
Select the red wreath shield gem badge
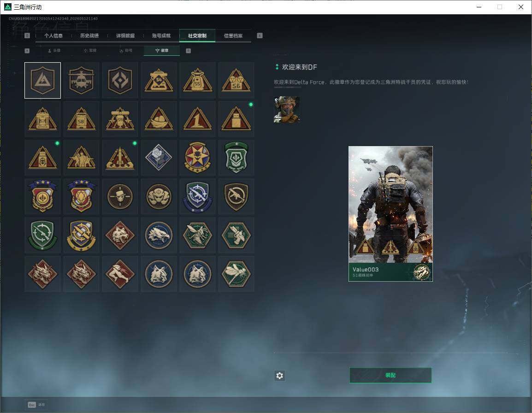coord(81,196)
